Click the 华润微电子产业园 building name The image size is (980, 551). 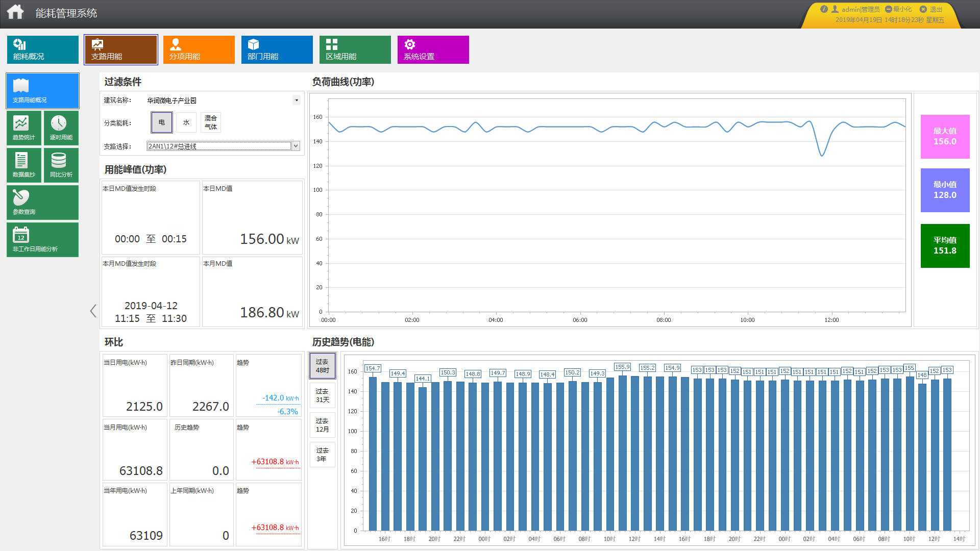tap(172, 101)
